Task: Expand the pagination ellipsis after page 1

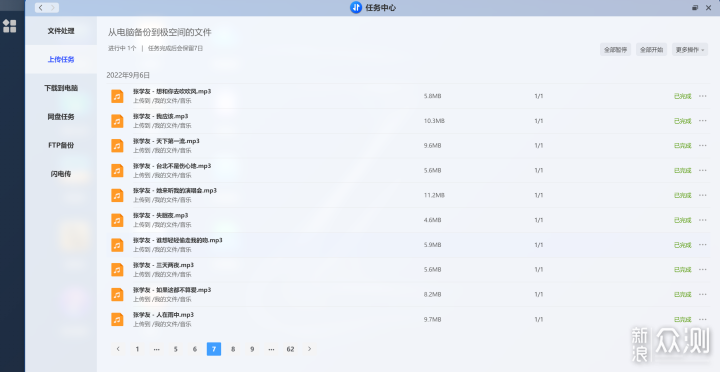Action: click(x=157, y=349)
